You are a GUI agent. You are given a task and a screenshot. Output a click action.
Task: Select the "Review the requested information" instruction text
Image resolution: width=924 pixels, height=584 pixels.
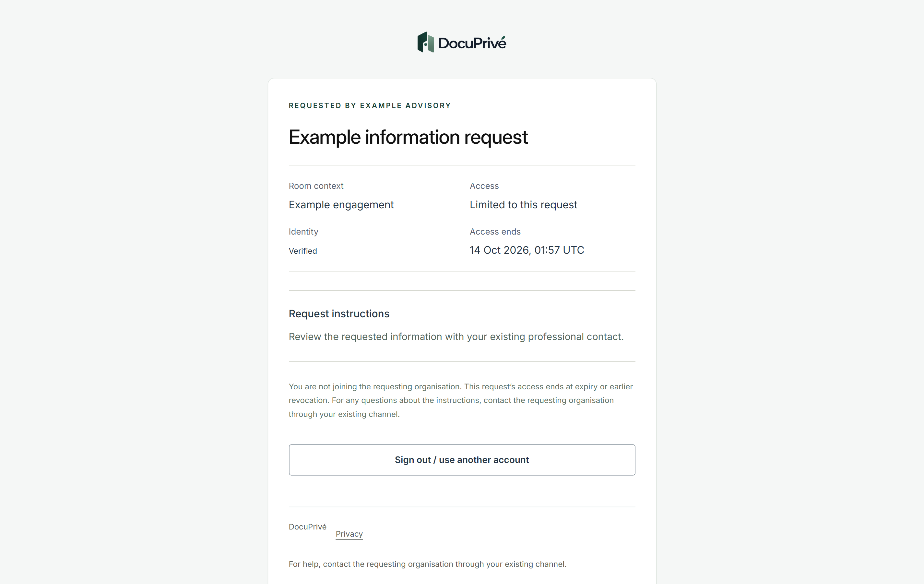click(456, 337)
